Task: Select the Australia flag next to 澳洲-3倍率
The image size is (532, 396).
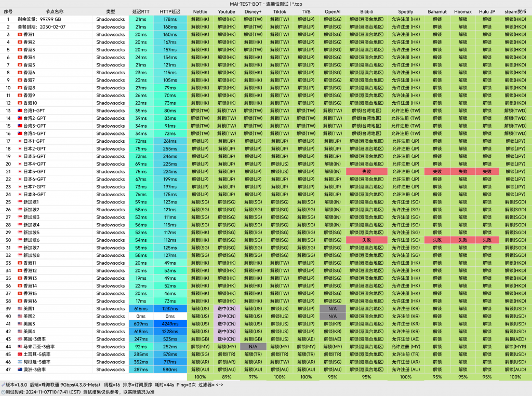Action: point(20,370)
